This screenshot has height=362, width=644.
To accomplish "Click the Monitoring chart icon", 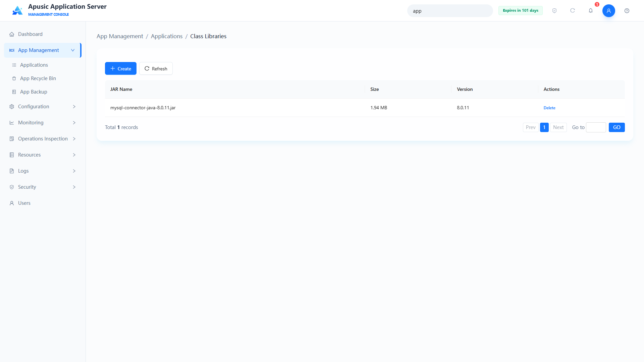I will tap(12, 123).
